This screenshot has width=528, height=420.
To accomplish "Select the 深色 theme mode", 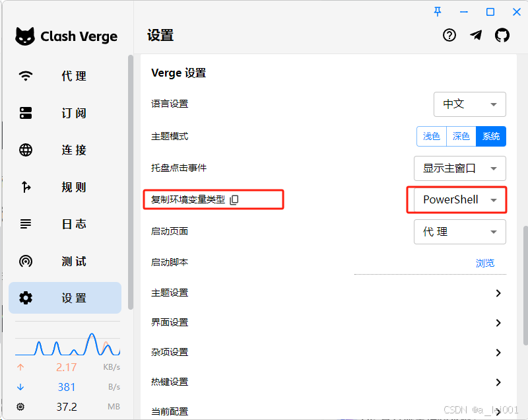I will point(461,137).
